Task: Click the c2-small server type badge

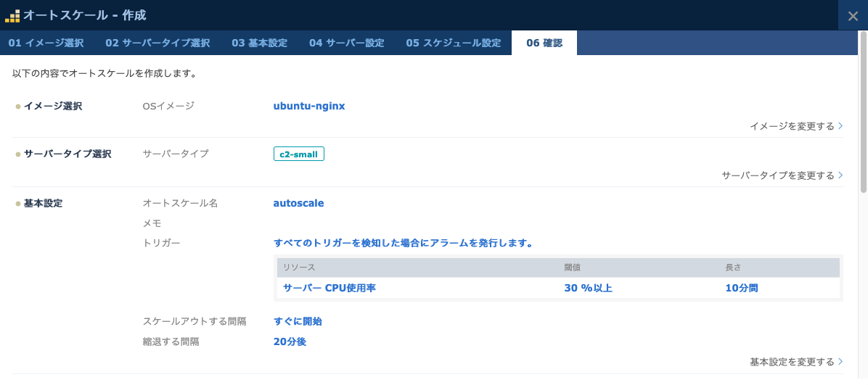Action: point(298,154)
